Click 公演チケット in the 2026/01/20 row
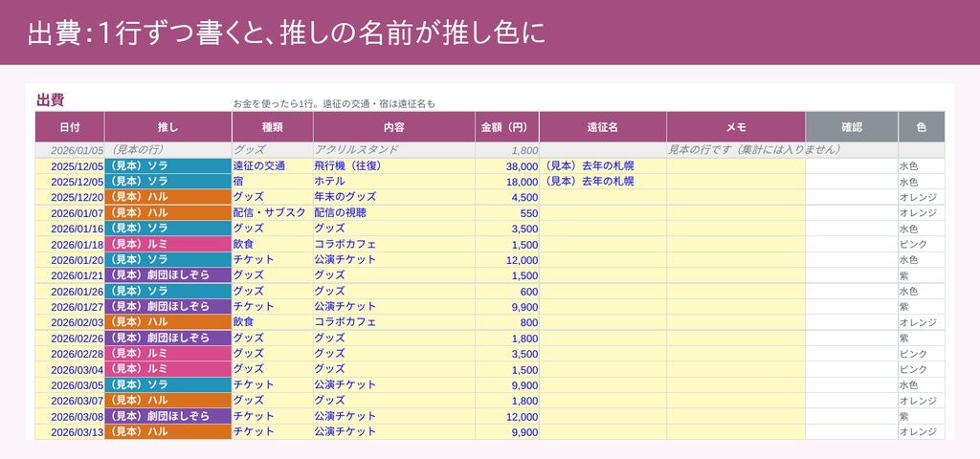 point(394,260)
